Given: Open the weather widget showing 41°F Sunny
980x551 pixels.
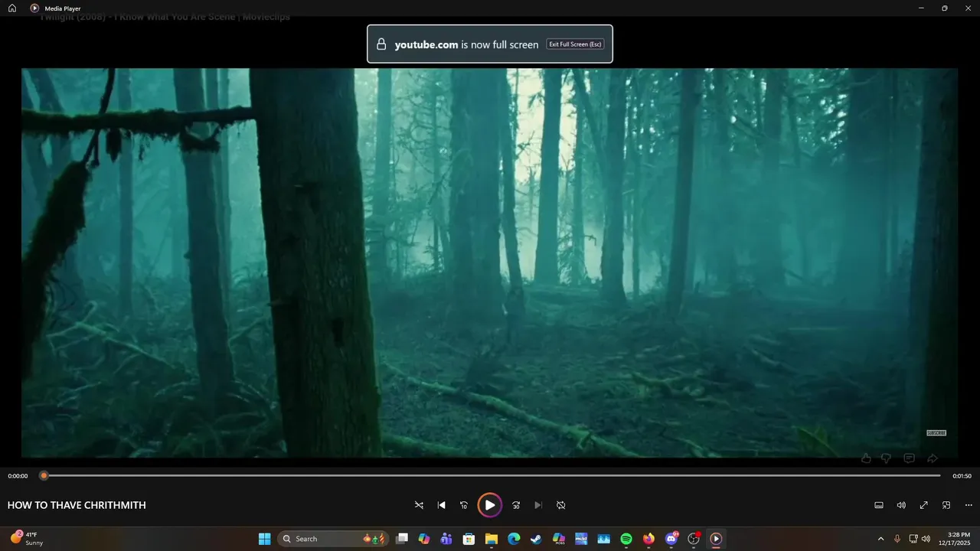Looking at the screenshot, I should point(27,539).
